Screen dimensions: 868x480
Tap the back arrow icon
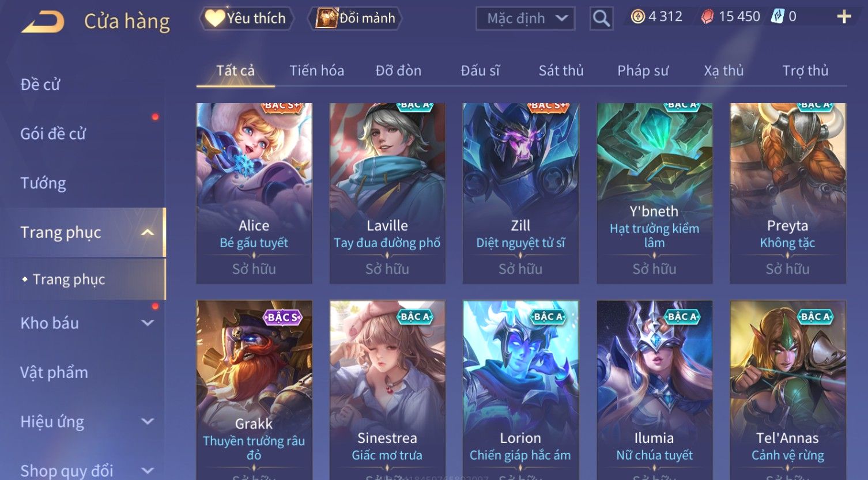click(x=42, y=22)
